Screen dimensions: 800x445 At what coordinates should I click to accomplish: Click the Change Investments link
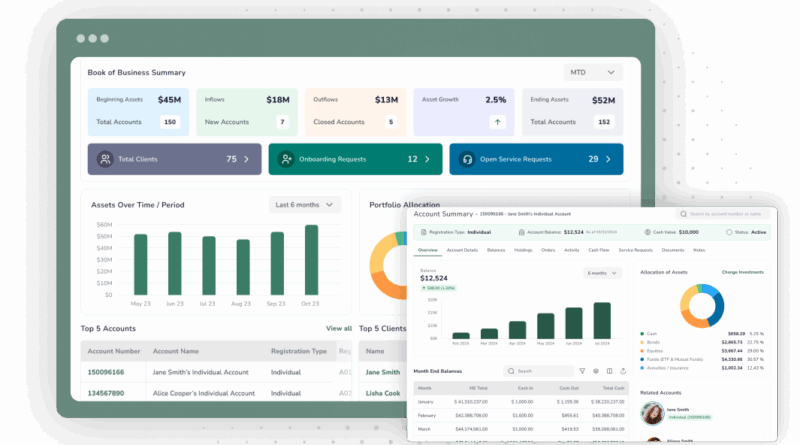744,272
